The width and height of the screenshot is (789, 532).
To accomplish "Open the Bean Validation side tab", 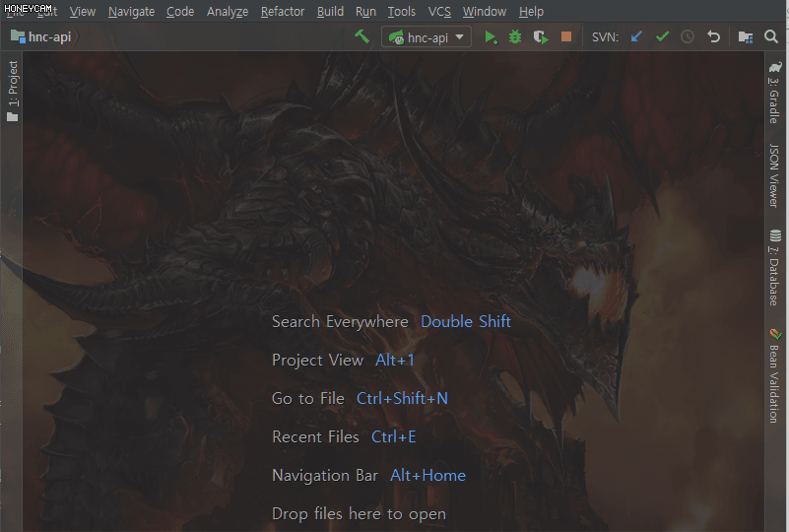I will pos(774,376).
